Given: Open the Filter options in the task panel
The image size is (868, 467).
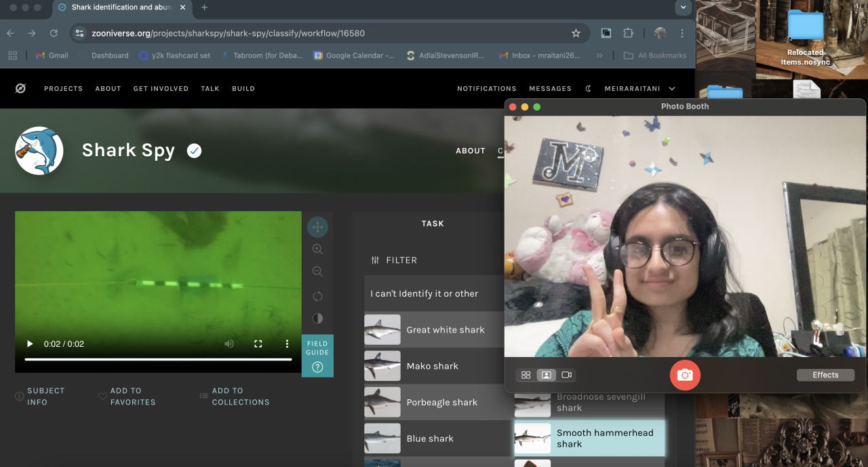Looking at the screenshot, I should [x=394, y=260].
